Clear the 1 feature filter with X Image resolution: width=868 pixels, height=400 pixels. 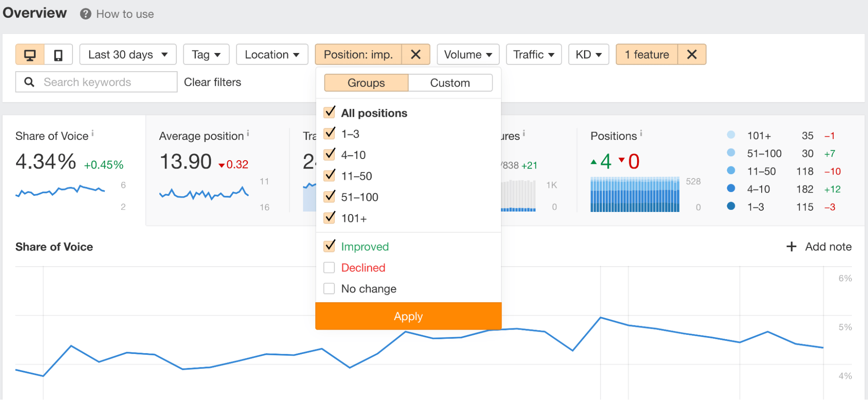pyautogui.click(x=692, y=55)
